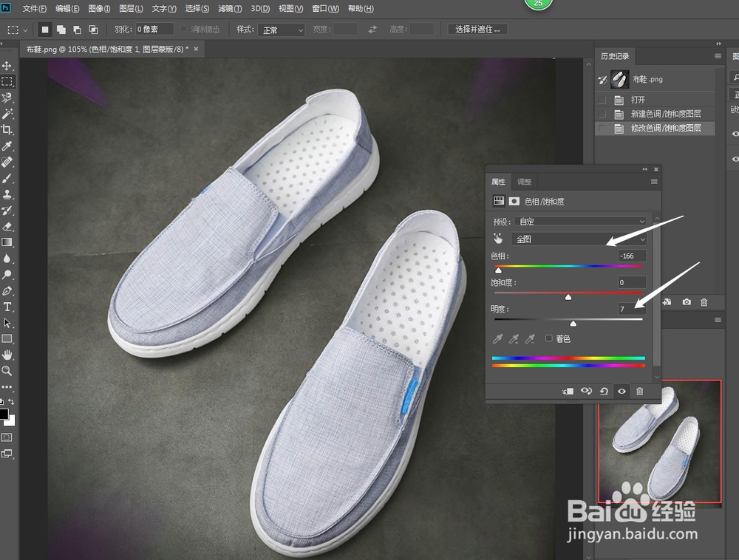Select the Gradient tool

pyautogui.click(x=7, y=242)
